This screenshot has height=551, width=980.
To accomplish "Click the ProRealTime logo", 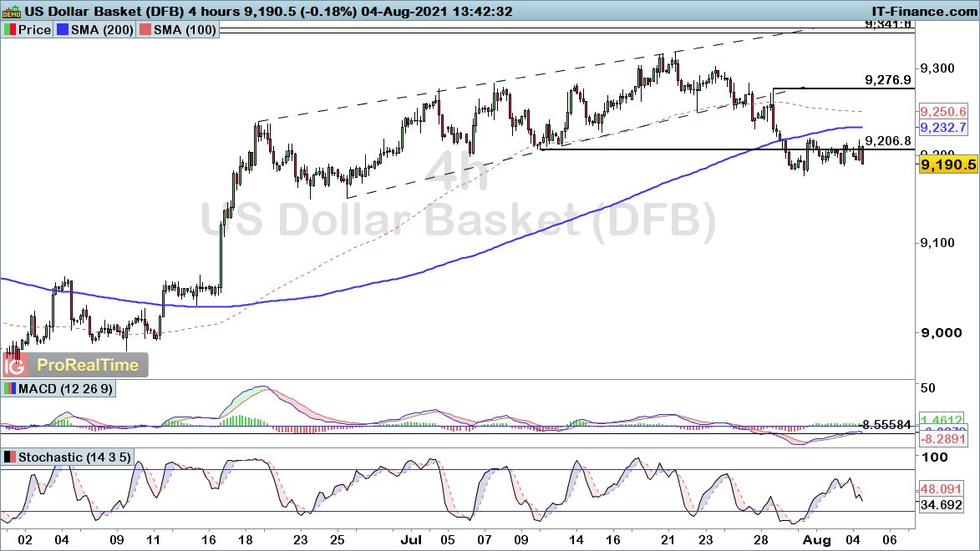I will [x=88, y=366].
